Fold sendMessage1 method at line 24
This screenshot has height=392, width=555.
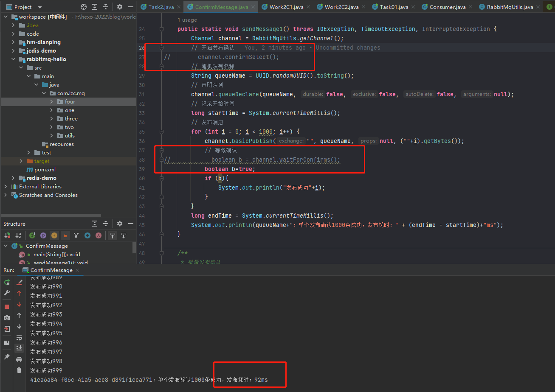(161, 29)
